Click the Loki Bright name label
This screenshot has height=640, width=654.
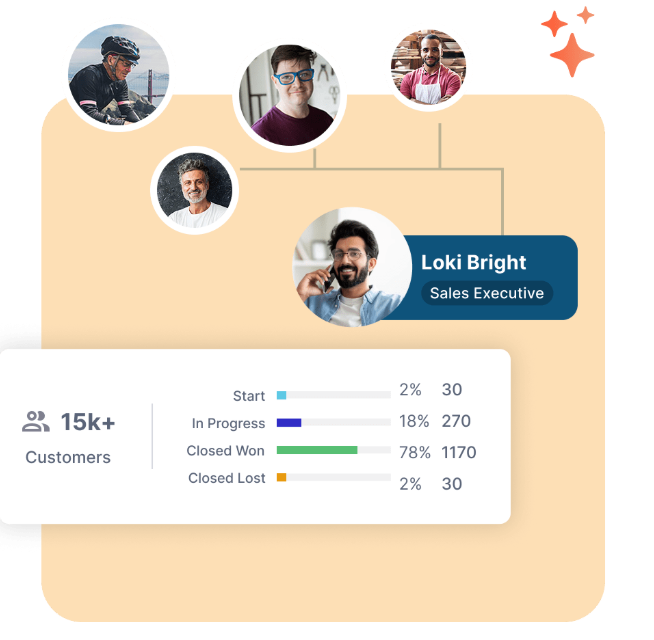point(473,262)
